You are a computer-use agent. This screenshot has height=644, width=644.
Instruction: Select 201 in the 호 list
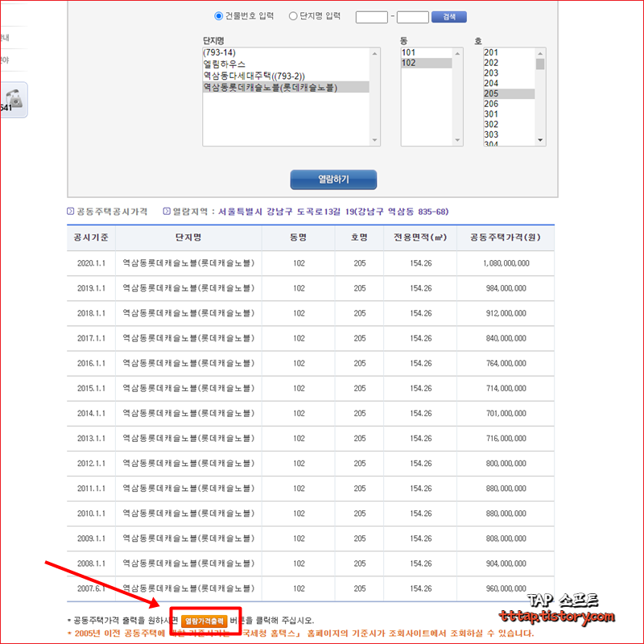coord(509,52)
